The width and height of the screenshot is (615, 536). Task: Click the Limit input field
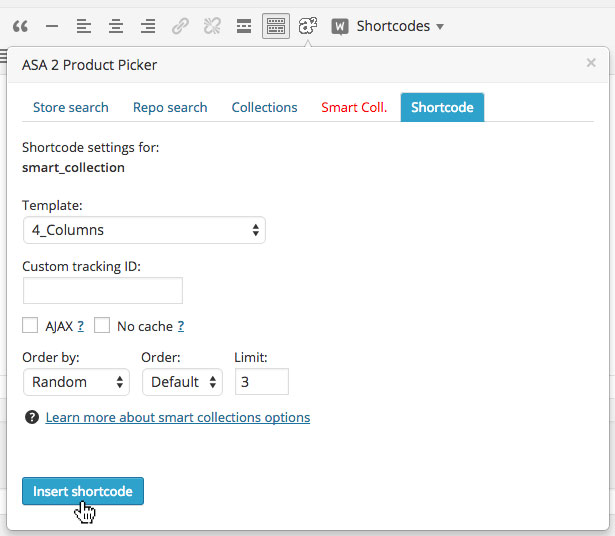262,382
